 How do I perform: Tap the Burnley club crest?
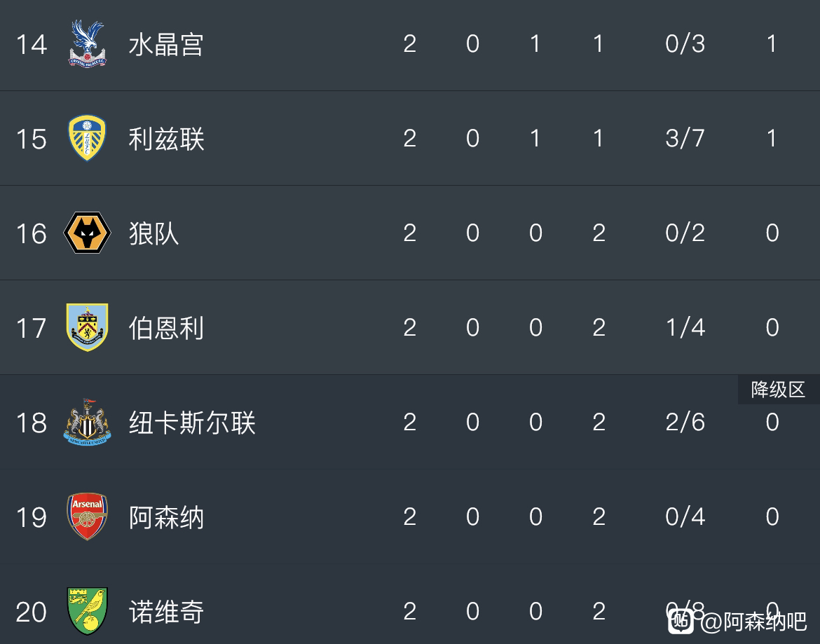click(x=88, y=327)
